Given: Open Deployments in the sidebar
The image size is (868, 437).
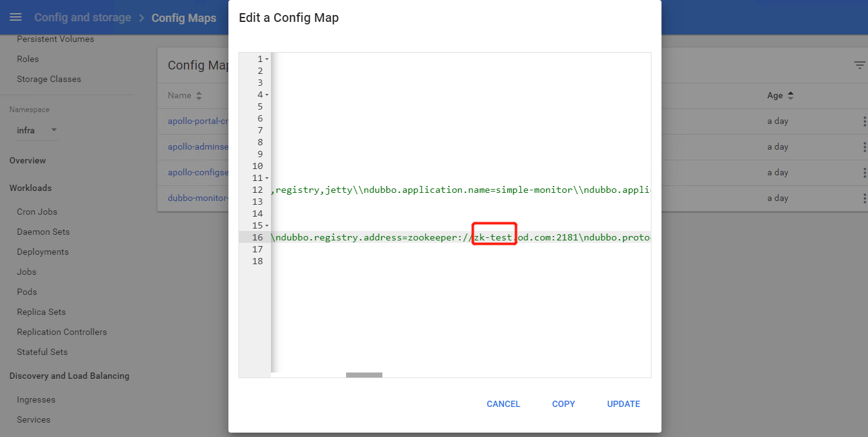Looking at the screenshot, I should tap(43, 252).
